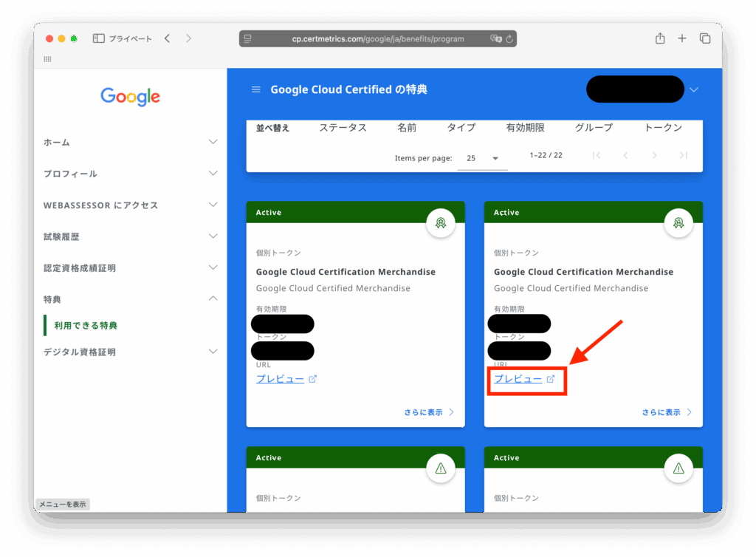The height and width of the screenshot is (557, 756).
Task: Click the apps grid icon below toolbar
Action: (47, 59)
